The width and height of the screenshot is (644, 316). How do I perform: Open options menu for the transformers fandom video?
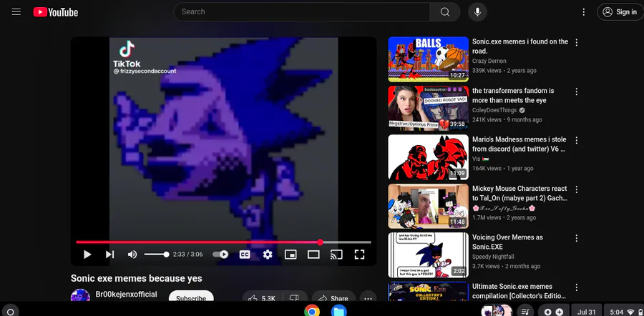tap(577, 92)
